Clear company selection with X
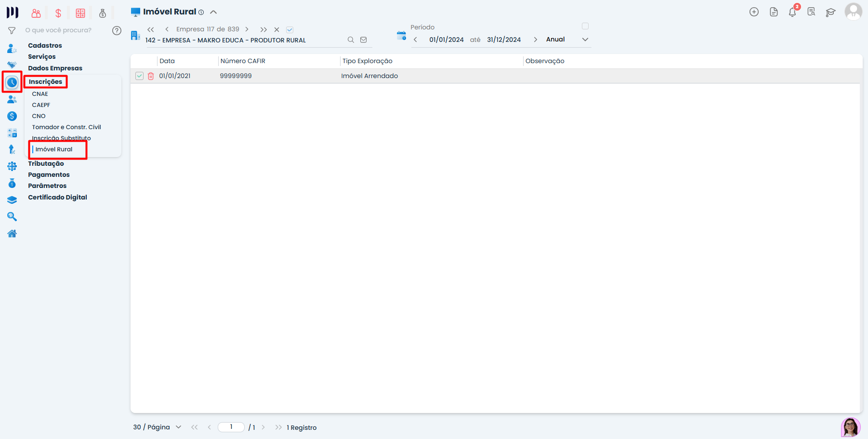The height and width of the screenshot is (439, 868). (x=277, y=30)
